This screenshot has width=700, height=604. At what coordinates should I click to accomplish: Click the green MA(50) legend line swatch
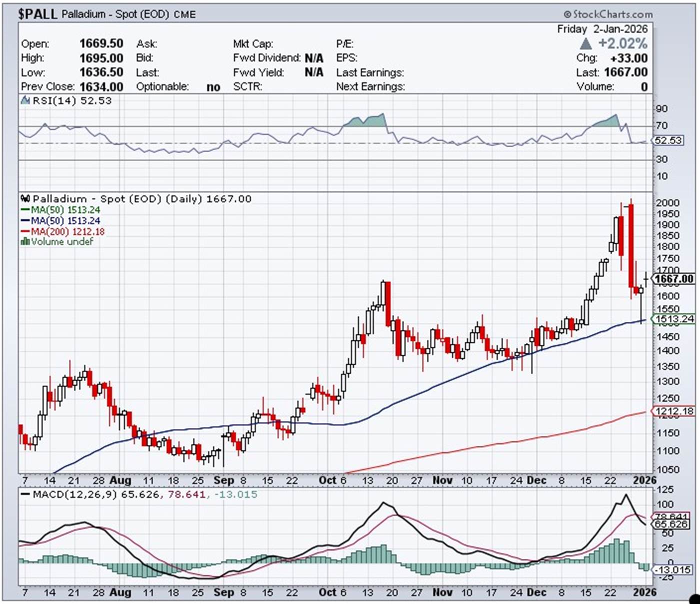[25, 210]
